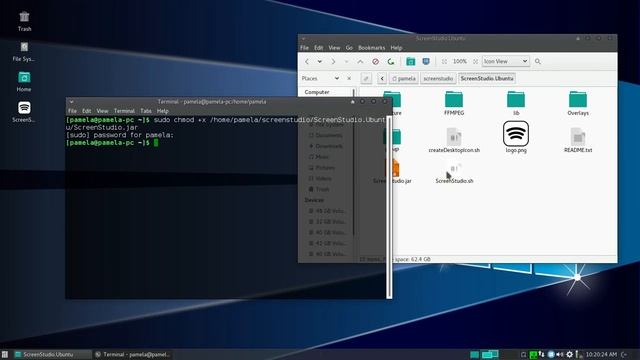
Task: Toggle the location edit pencil button
Action: tap(366, 78)
